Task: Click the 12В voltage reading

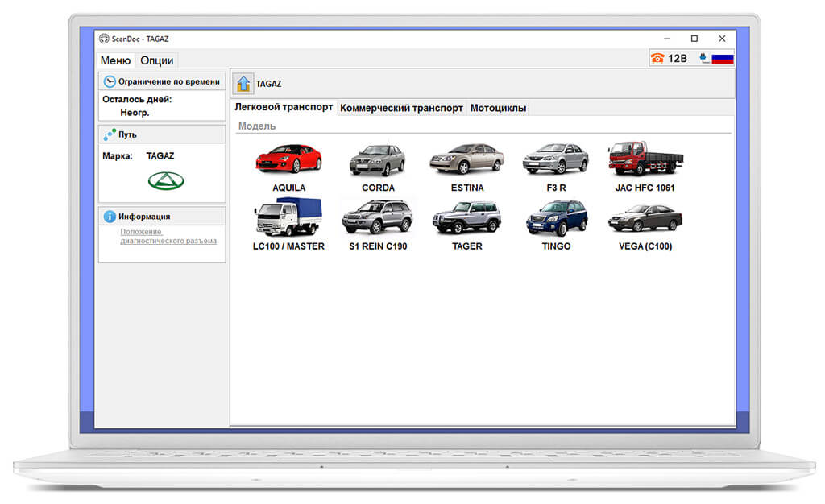Action: tap(678, 58)
